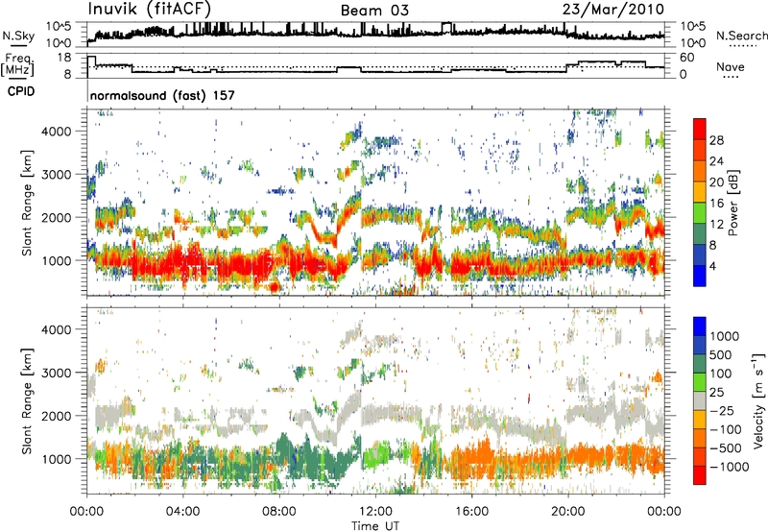
Task: Click the 'Power [dB]' colorbar label
Action: coord(732,203)
